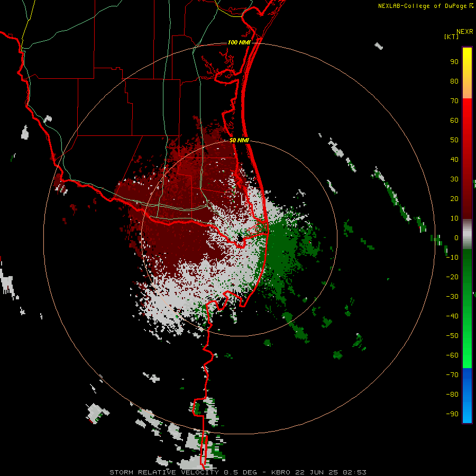Click the blue bottom segment of color bar
The height and width of the screenshot is (476, 476).
(x=467, y=396)
